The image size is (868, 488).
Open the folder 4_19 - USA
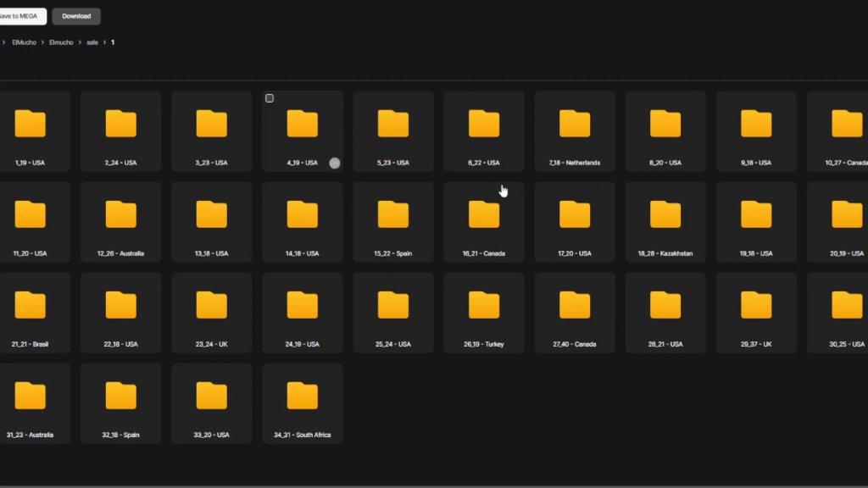[x=303, y=131]
